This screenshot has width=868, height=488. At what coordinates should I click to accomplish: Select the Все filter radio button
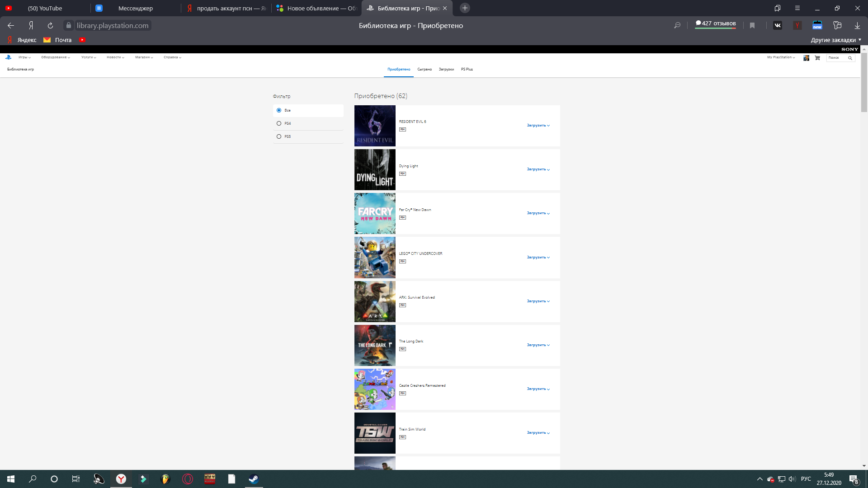pyautogui.click(x=279, y=110)
